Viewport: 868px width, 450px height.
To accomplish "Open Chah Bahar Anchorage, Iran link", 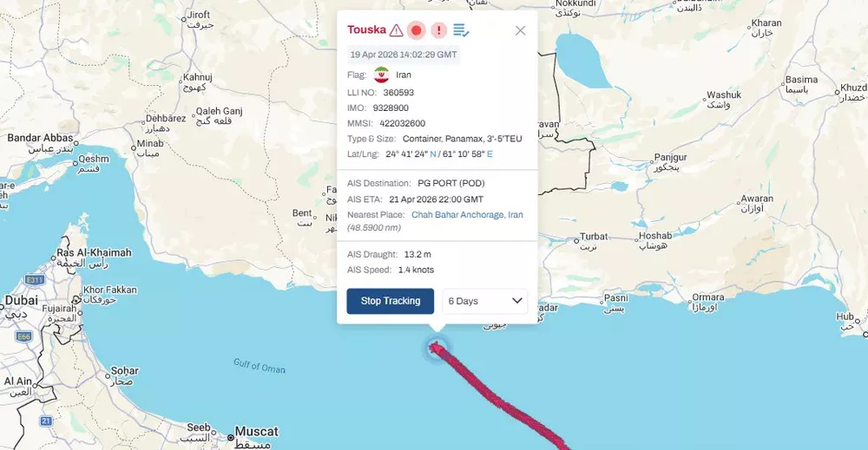I will click(x=467, y=214).
